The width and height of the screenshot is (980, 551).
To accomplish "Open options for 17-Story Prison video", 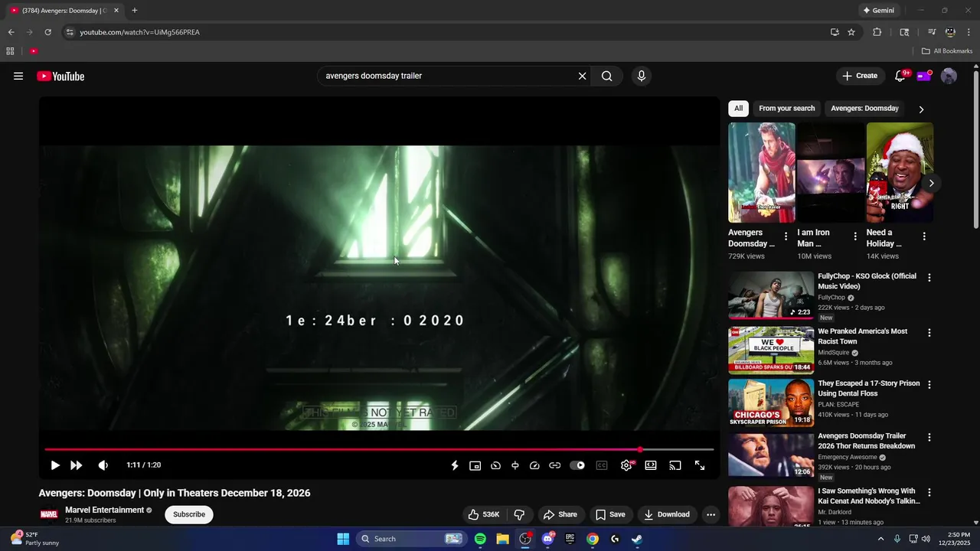I will (929, 385).
